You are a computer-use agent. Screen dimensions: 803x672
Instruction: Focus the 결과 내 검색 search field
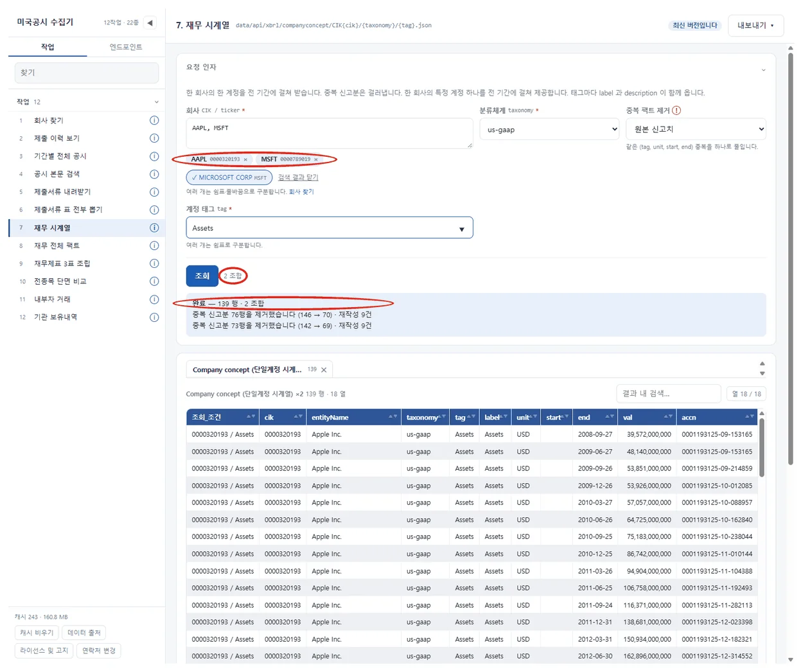(669, 394)
